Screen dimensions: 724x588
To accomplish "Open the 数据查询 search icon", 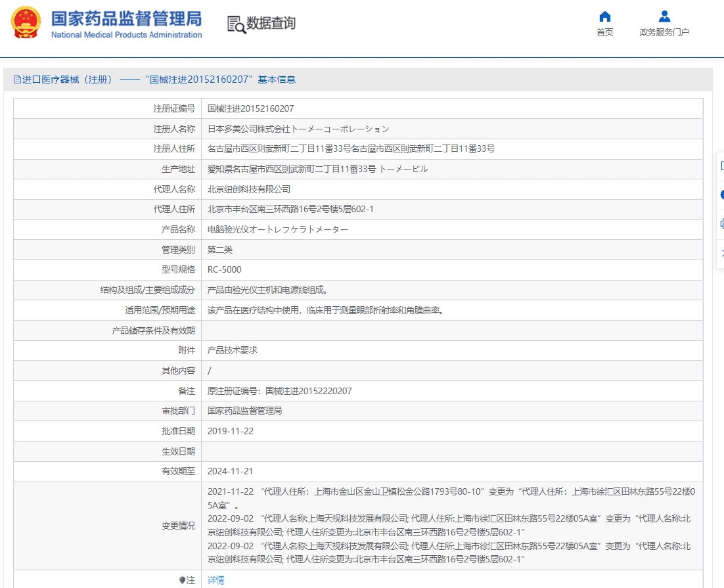I will click(237, 24).
